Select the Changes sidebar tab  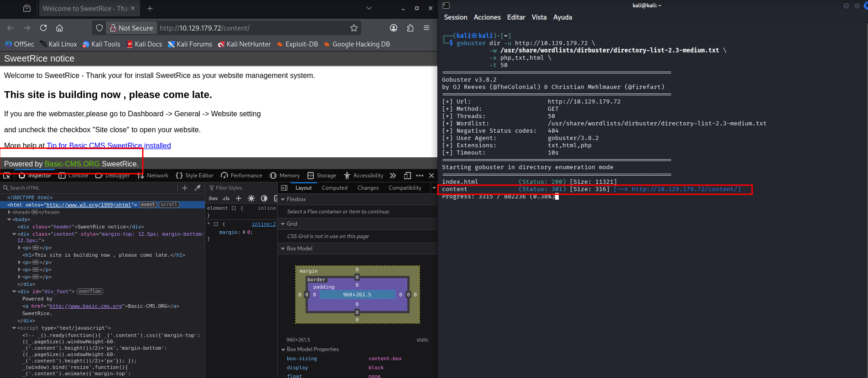(368, 188)
